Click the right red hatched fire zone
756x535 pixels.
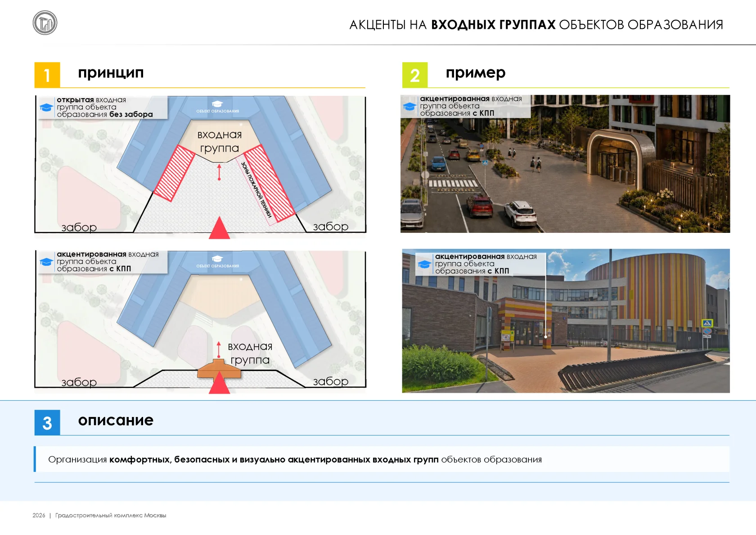click(x=270, y=183)
